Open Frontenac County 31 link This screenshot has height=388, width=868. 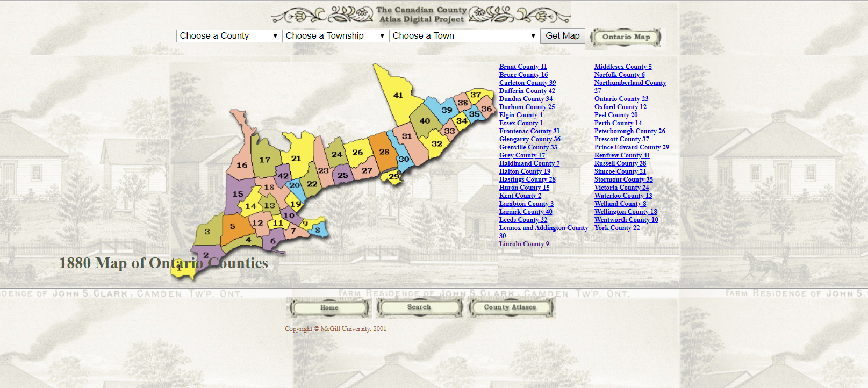point(529,131)
